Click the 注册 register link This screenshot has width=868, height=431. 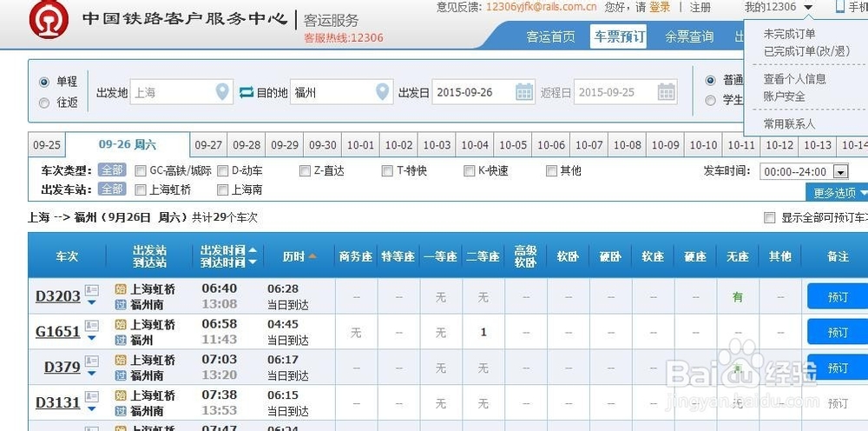coord(700,7)
